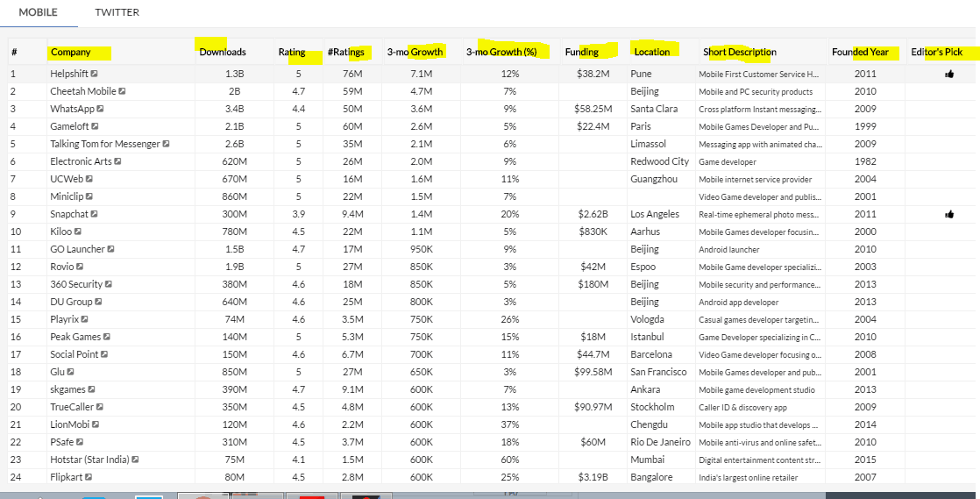
Task: Click the Santa Clara location cell
Action: click(654, 109)
